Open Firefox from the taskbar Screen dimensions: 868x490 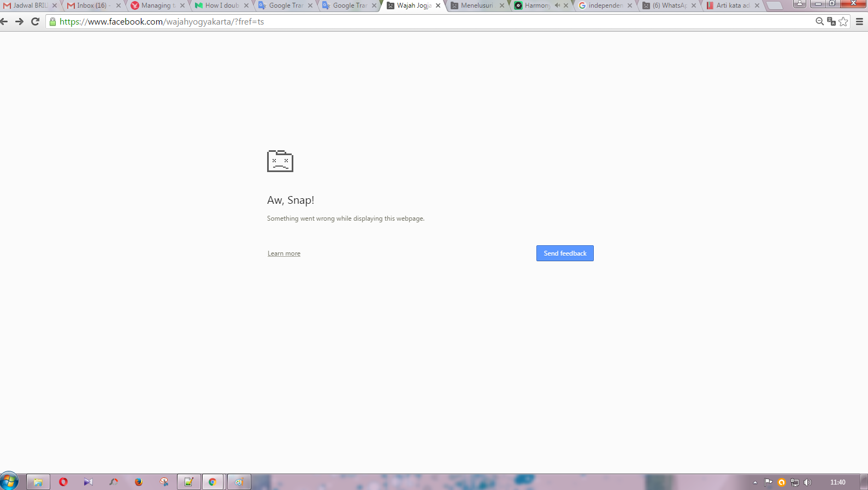coord(139,482)
